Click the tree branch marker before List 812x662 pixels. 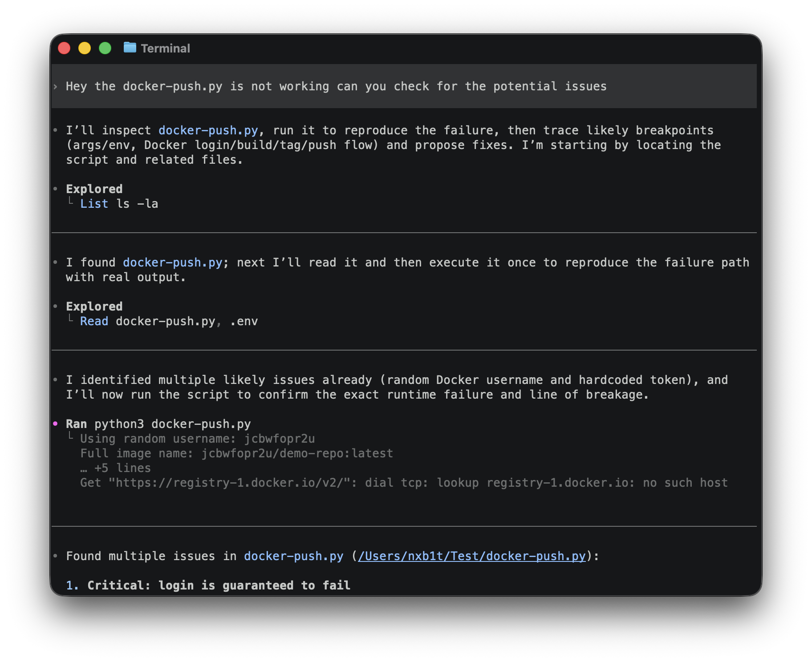pos(71,202)
